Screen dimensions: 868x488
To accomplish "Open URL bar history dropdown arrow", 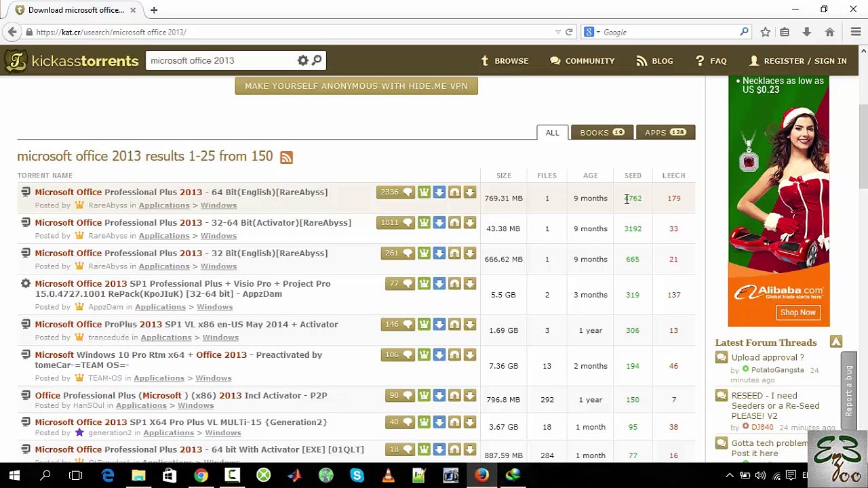I will [557, 32].
